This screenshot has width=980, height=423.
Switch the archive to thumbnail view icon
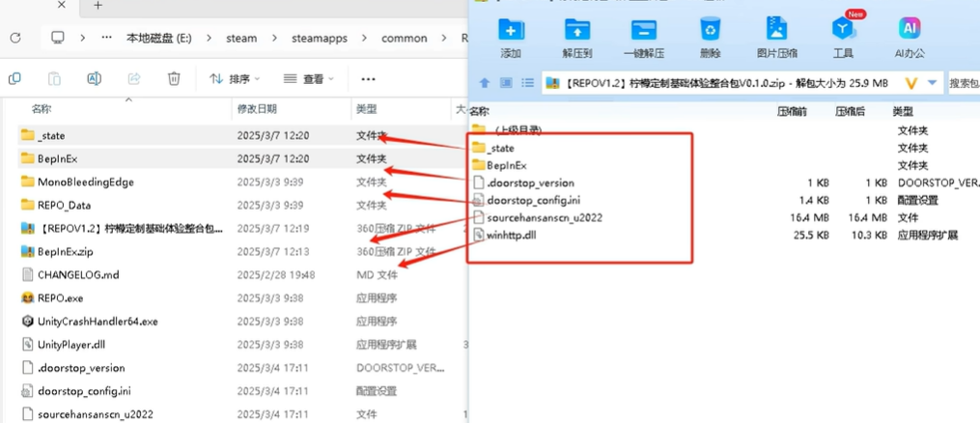click(x=506, y=84)
